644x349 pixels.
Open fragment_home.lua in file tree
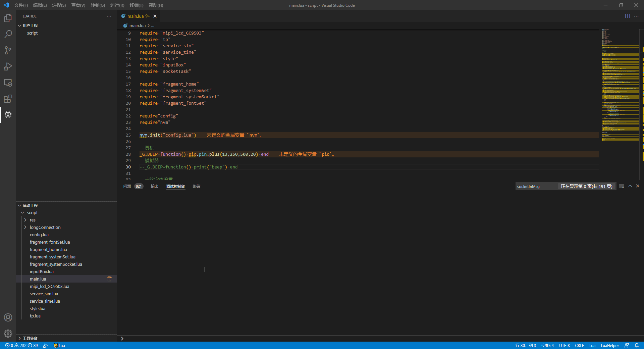pyautogui.click(x=48, y=250)
